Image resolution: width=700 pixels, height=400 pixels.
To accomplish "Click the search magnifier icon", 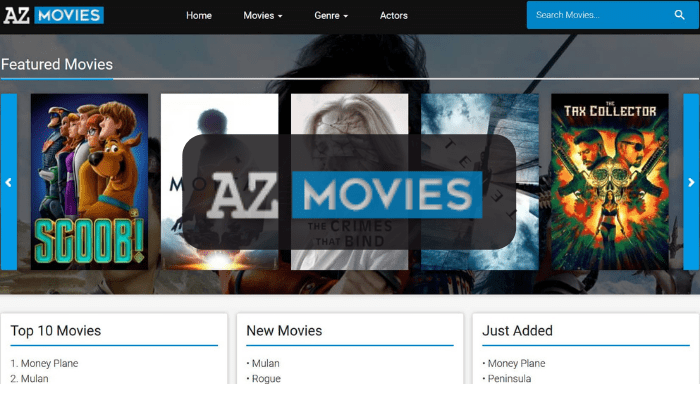I will (x=679, y=15).
